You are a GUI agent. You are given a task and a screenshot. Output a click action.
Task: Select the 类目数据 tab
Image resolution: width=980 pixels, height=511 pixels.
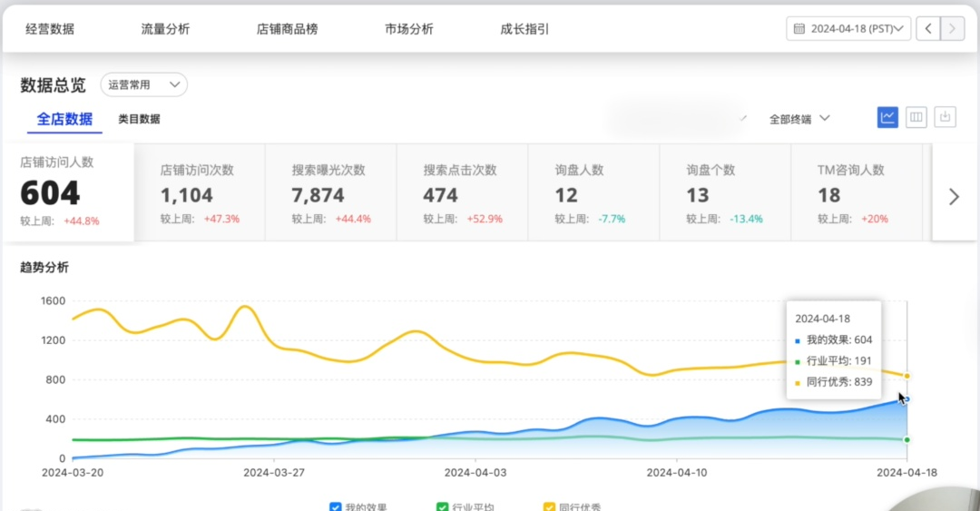(x=140, y=119)
